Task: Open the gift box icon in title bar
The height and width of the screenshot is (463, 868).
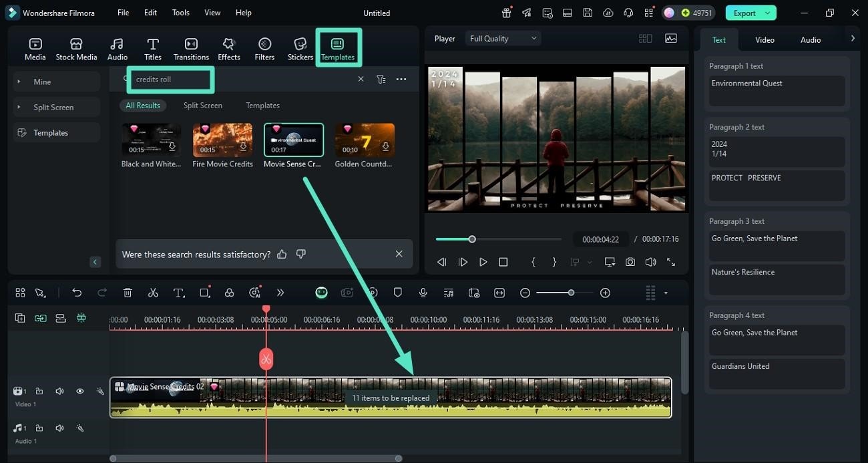Action: 507,13
